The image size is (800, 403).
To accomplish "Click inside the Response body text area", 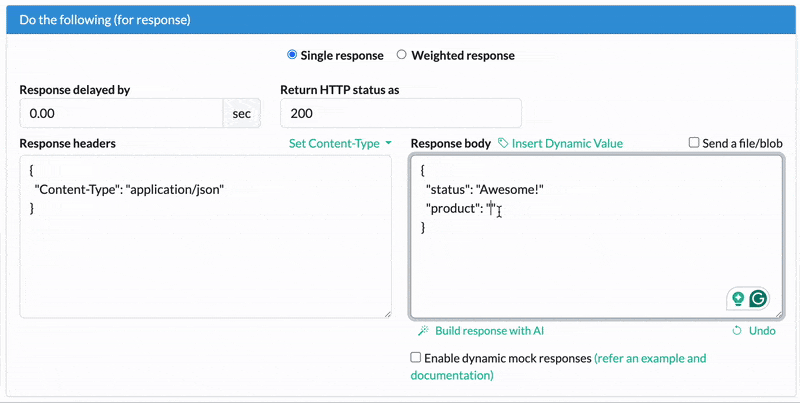I will [596, 237].
